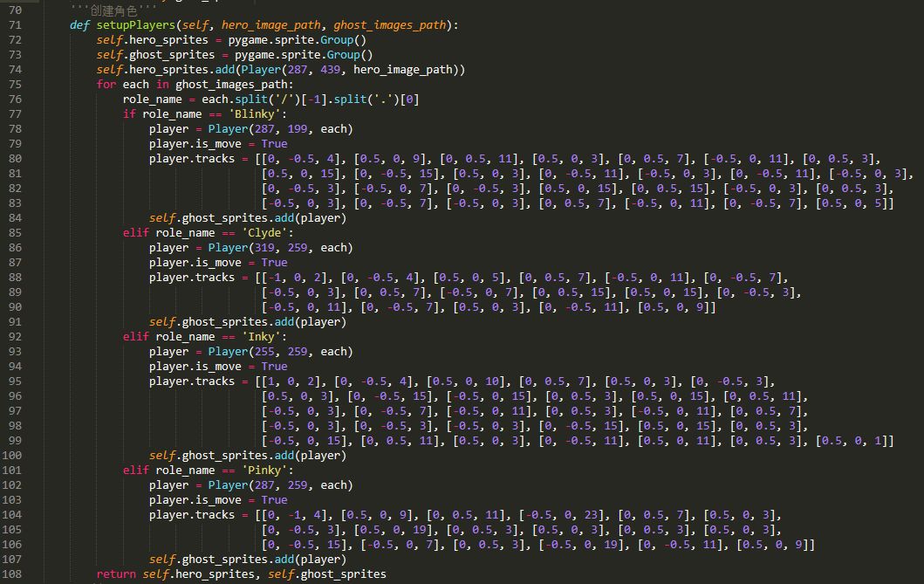Click the return keyword on last line

118,574
